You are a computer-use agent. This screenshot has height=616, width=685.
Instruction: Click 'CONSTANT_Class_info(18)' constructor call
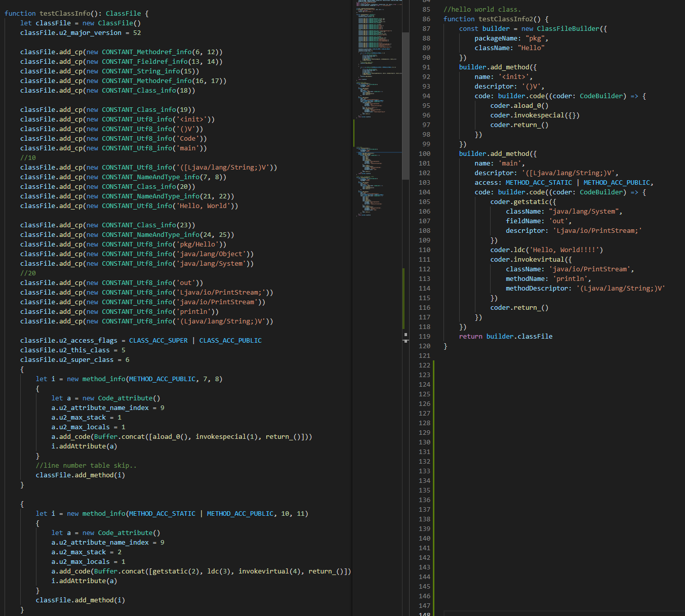(148, 91)
